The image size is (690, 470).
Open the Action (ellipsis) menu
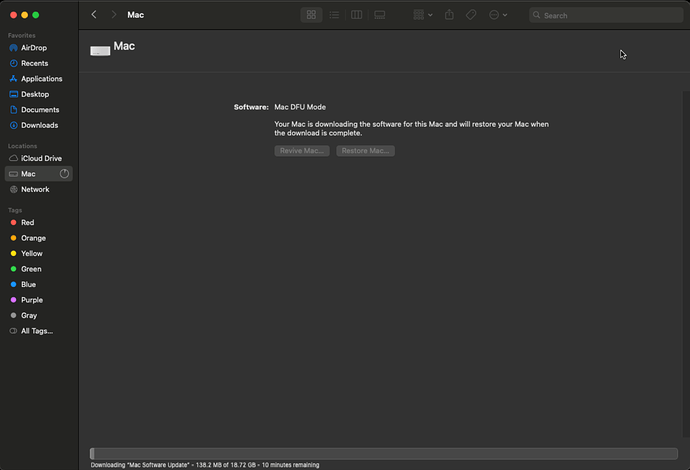click(x=498, y=15)
